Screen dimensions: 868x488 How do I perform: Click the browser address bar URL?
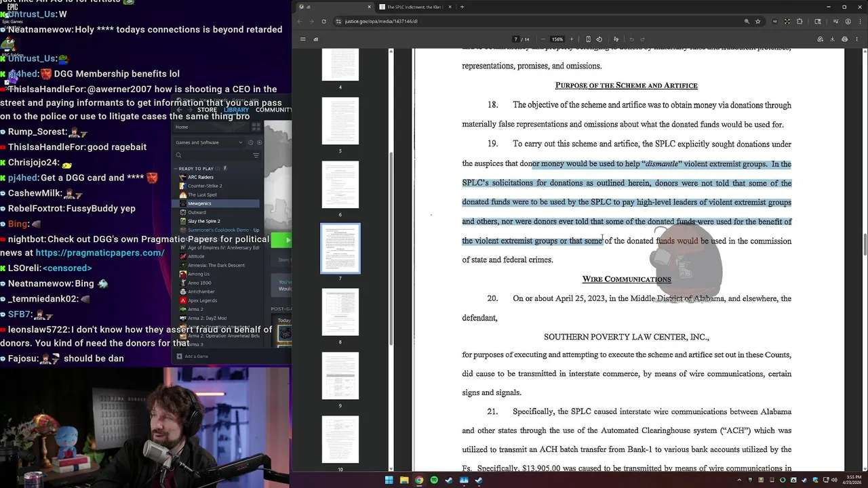[x=380, y=21]
